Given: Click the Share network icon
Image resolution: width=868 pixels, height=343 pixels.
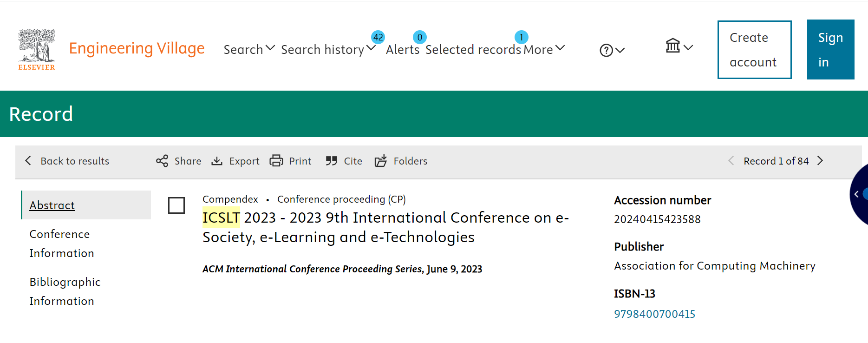Looking at the screenshot, I should (x=162, y=161).
